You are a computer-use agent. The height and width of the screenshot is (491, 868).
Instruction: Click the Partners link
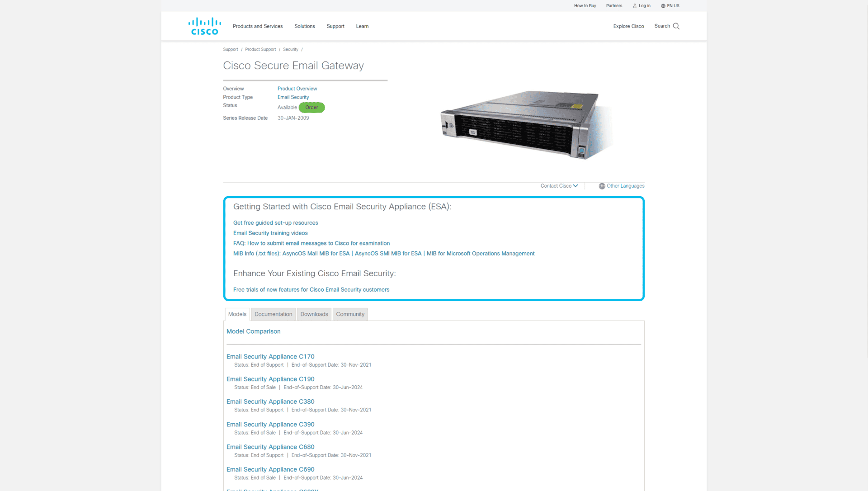[614, 5]
